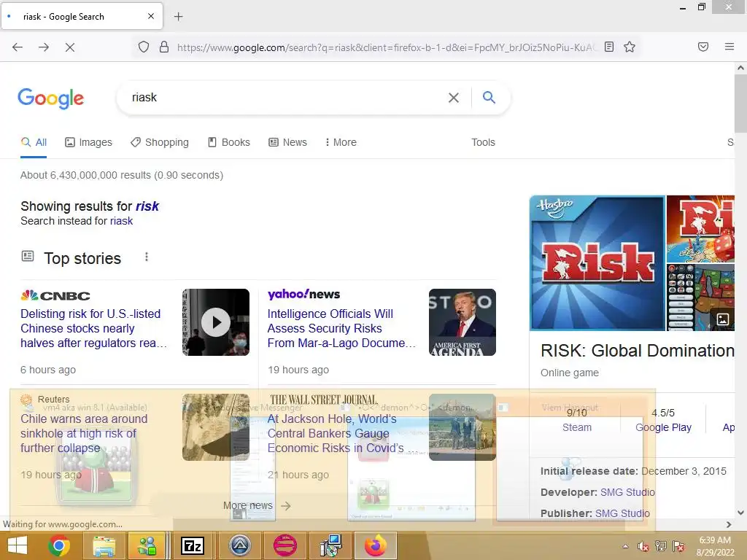This screenshot has width=747, height=560.
Task: Bookmark this page with the star
Action: [630, 47]
